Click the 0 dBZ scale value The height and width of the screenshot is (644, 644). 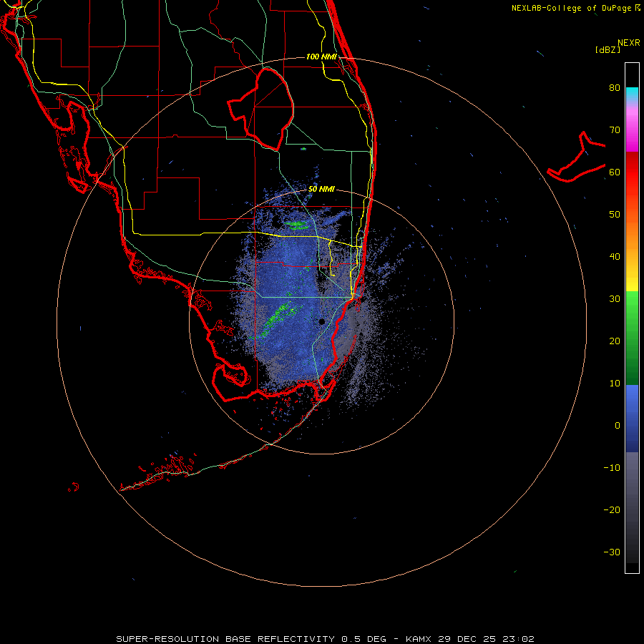(618, 426)
